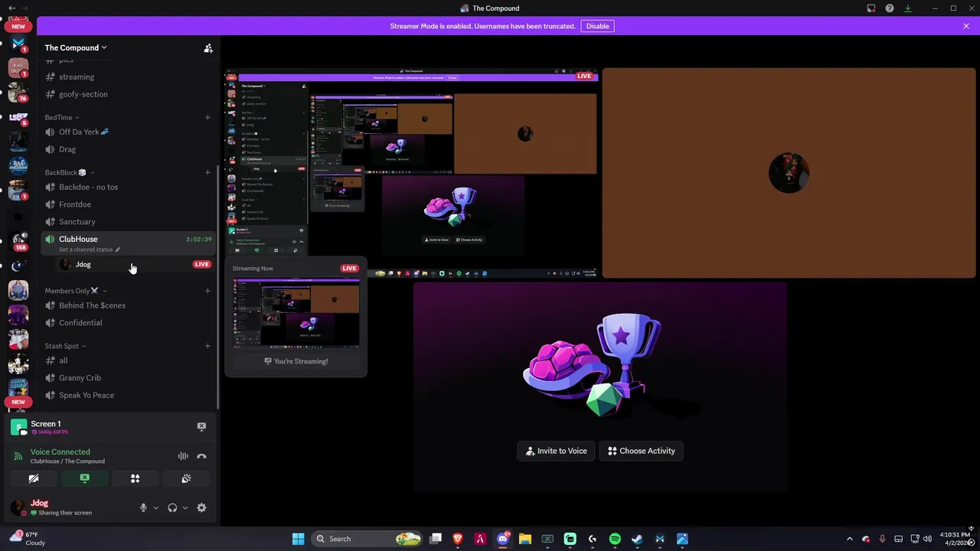Open the Windows Start menu
980x551 pixels.
tap(299, 539)
